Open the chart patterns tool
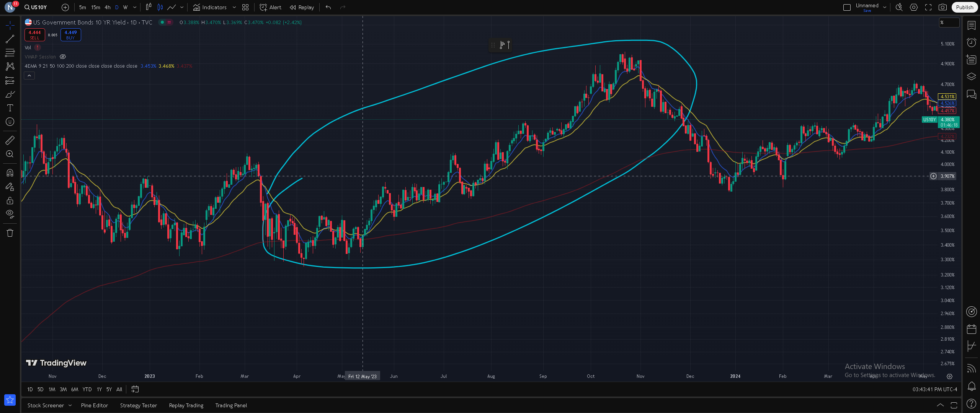The height and width of the screenshot is (413, 980). (10, 67)
